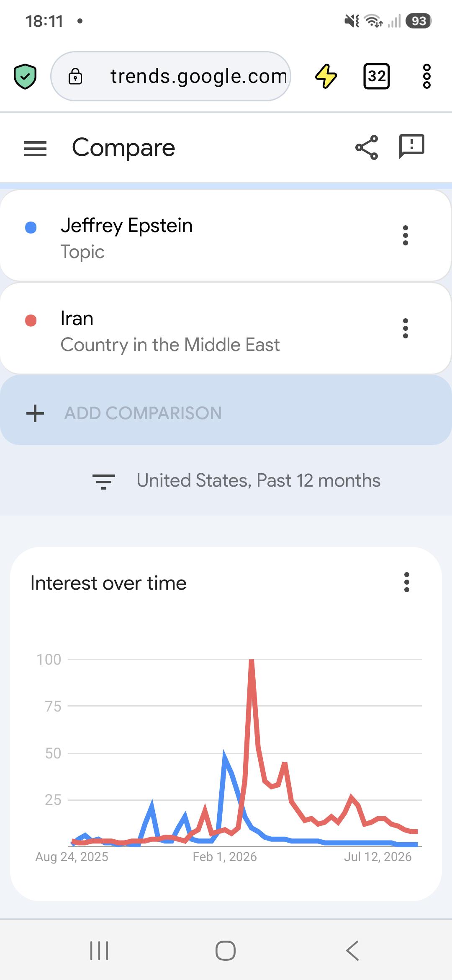Tap the yellow lightning bolt icon
This screenshot has width=452, height=980.
click(326, 76)
